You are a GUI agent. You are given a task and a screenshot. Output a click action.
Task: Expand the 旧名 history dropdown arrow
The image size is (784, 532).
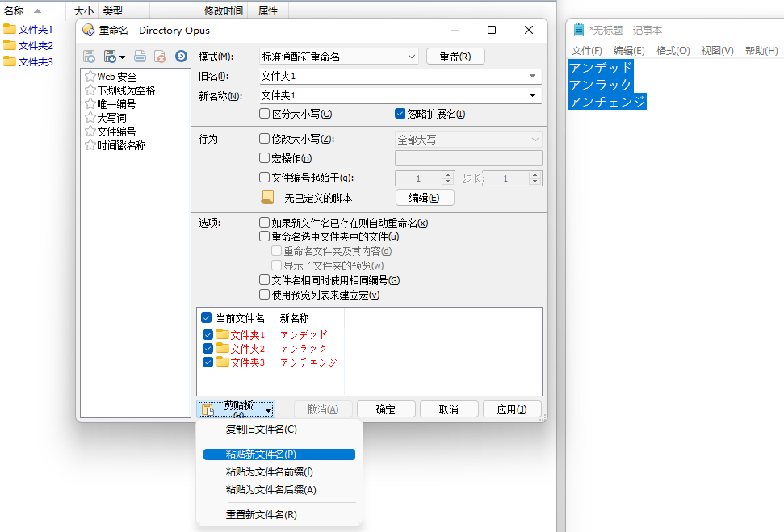[x=533, y=76]
